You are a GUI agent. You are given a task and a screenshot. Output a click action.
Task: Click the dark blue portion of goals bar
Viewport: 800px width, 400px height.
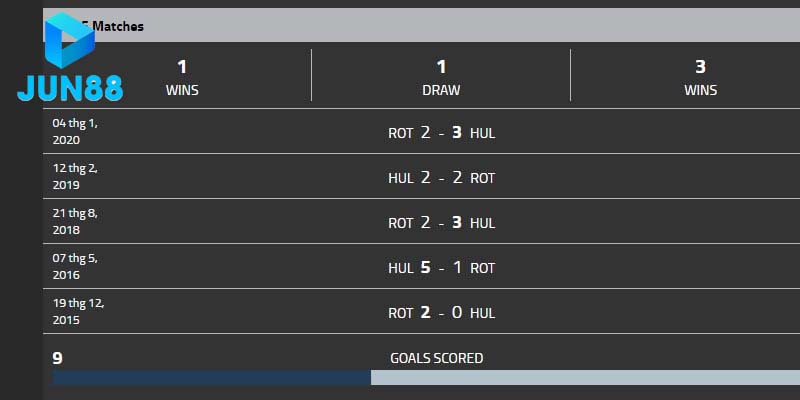click(210, 378)
